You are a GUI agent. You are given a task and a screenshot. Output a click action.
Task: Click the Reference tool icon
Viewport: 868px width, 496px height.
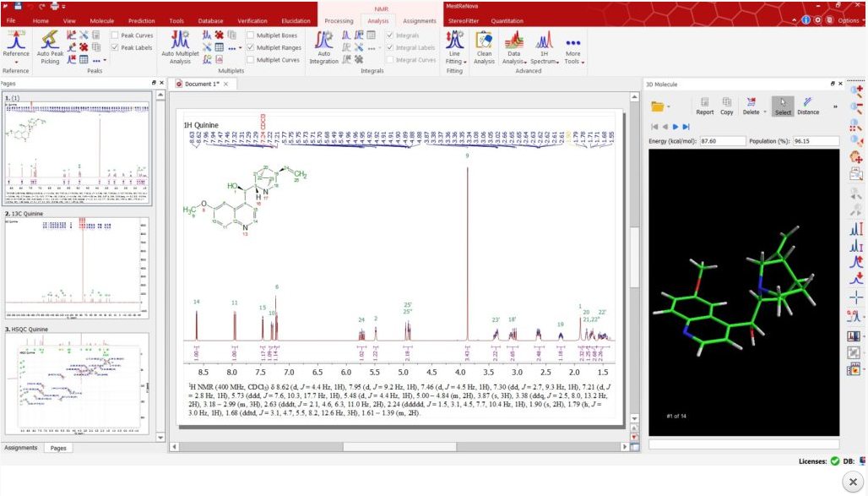(15, 41)
